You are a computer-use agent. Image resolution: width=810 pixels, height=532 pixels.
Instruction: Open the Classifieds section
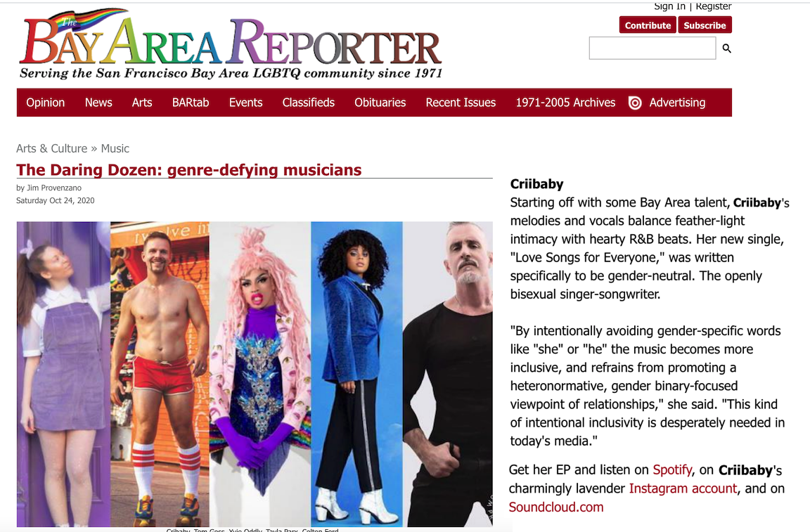(309, 103)
